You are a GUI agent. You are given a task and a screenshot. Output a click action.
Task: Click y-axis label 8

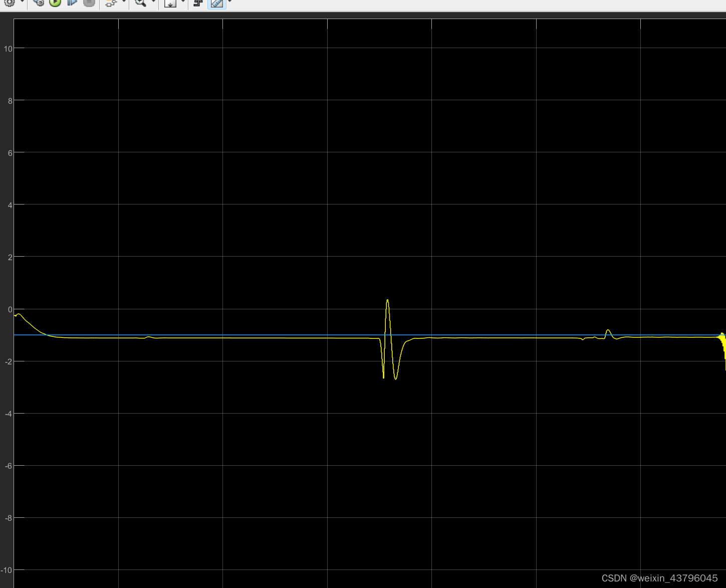[10, 101]
